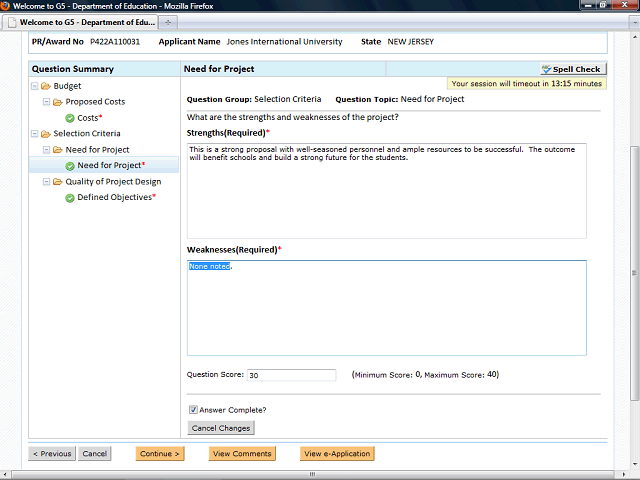
Task: Open the Quality of Project Design entry
Action: [x=113, y=182]
